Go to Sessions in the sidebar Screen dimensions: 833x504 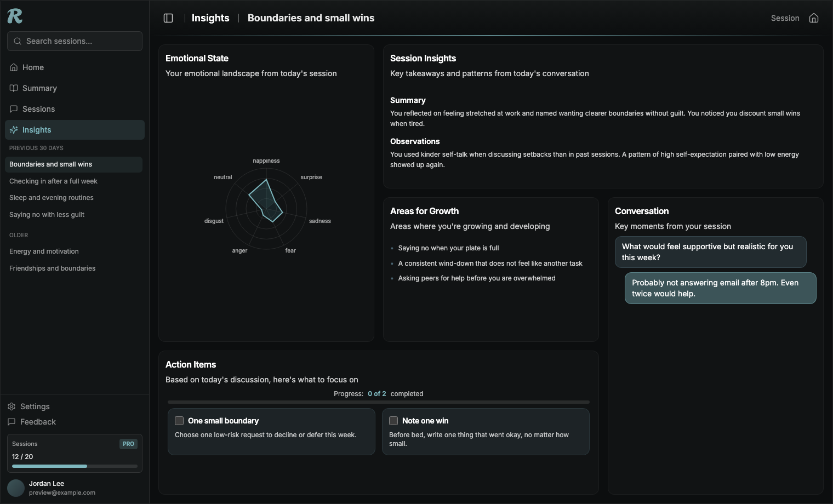pyautogui.click(x=38, y=109)
